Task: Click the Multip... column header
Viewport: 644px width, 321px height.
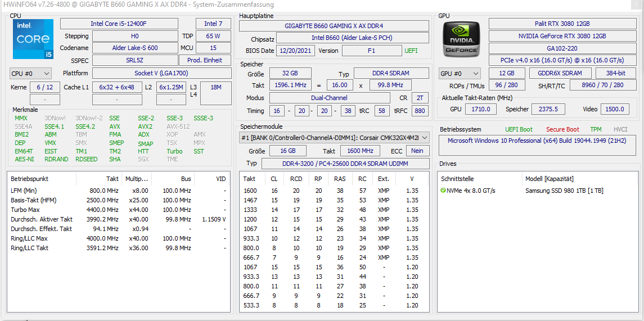Action: [137, 179]
